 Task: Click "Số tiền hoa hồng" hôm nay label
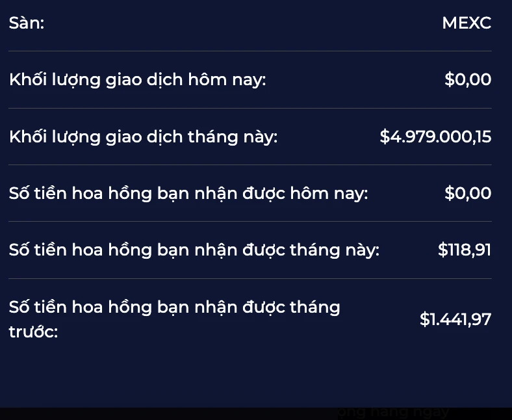(x=188, y=194)
